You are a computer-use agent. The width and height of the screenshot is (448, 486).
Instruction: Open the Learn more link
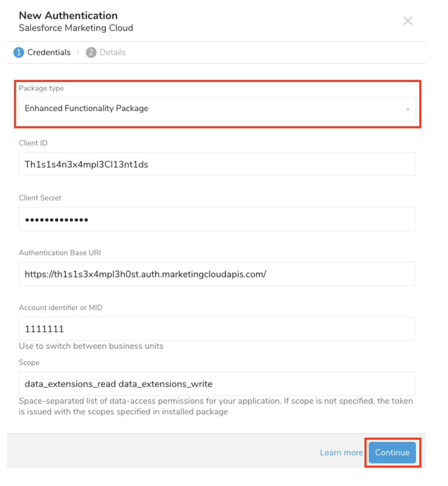tap(341, 453)
